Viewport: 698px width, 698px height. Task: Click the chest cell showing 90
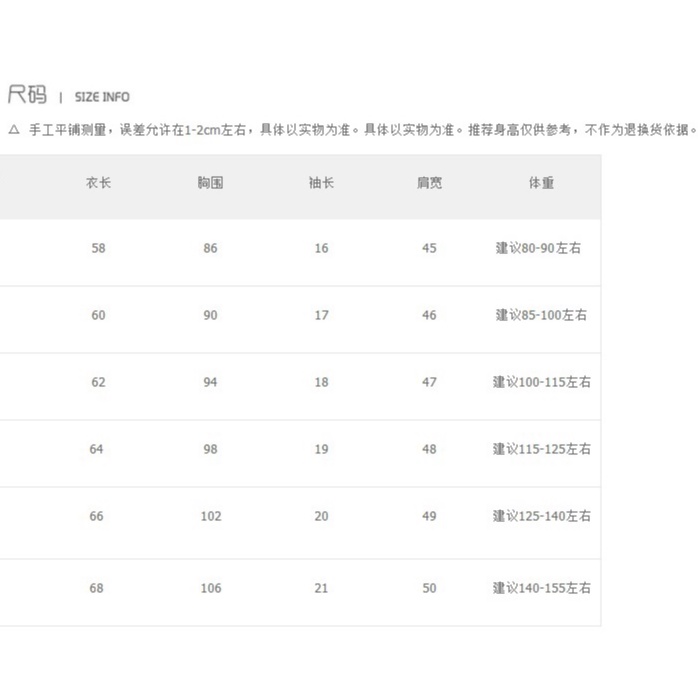[x=210, y=315]
